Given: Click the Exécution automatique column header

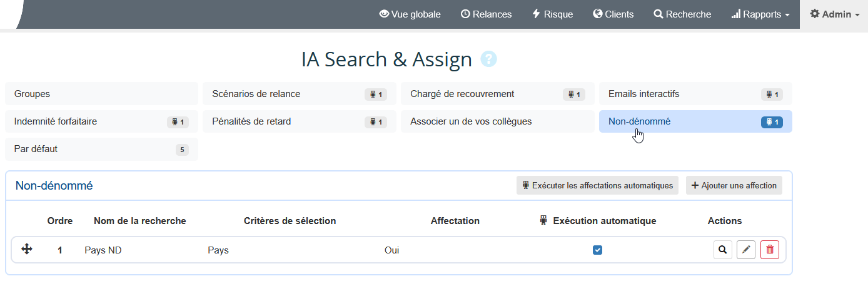Looking at the screenshot, I should point(598,221).
